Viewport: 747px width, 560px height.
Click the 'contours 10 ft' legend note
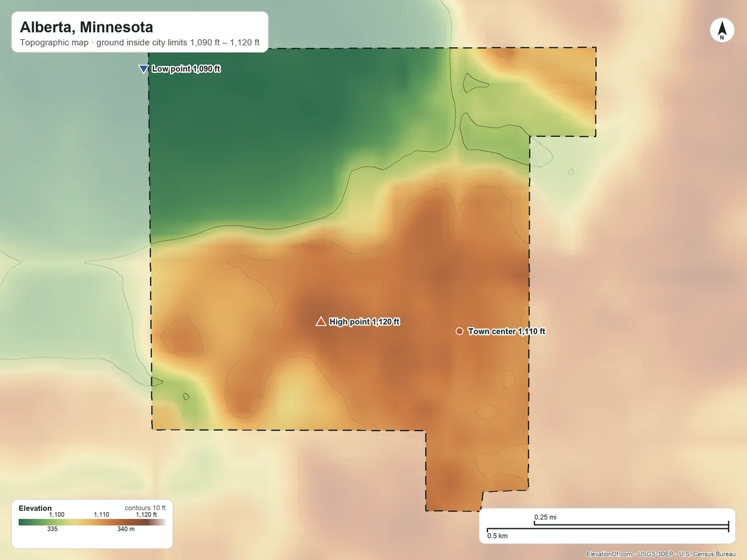coord(145,508)
